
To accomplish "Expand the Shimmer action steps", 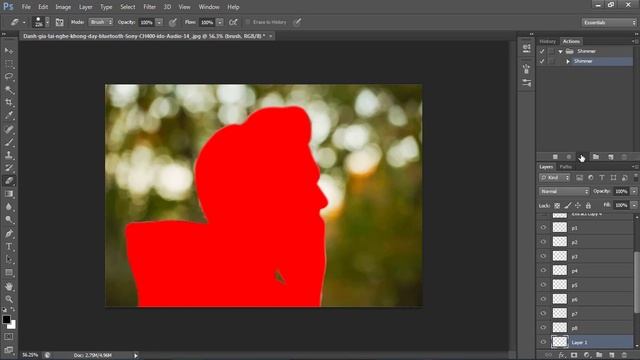I will tap(568, 61).
